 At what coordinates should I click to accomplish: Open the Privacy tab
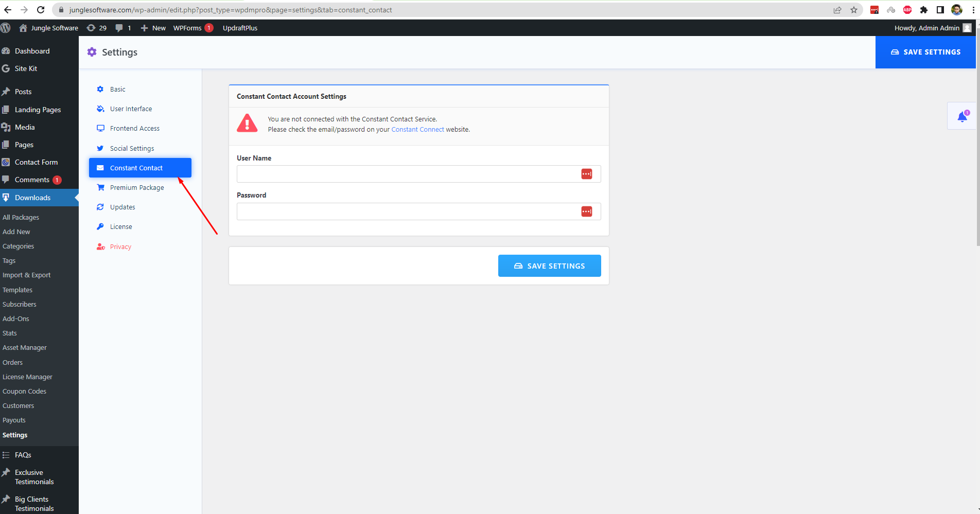pos(140,246)
